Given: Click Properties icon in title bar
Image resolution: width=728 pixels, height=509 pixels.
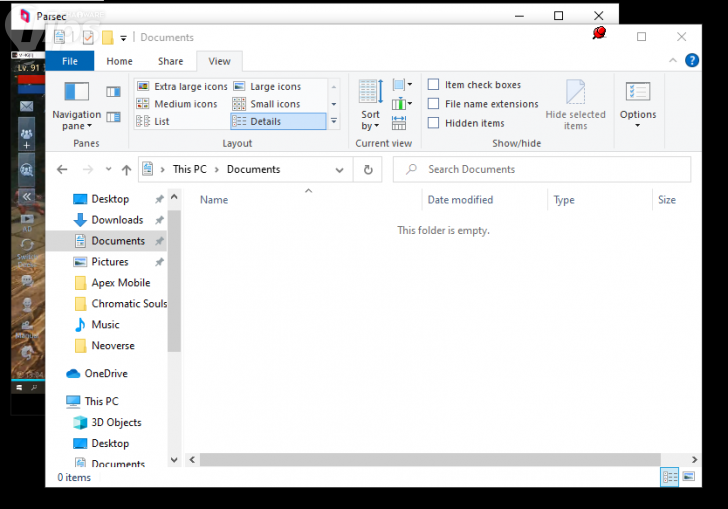Looking at the screenshot, I should (x=88, y=37).
